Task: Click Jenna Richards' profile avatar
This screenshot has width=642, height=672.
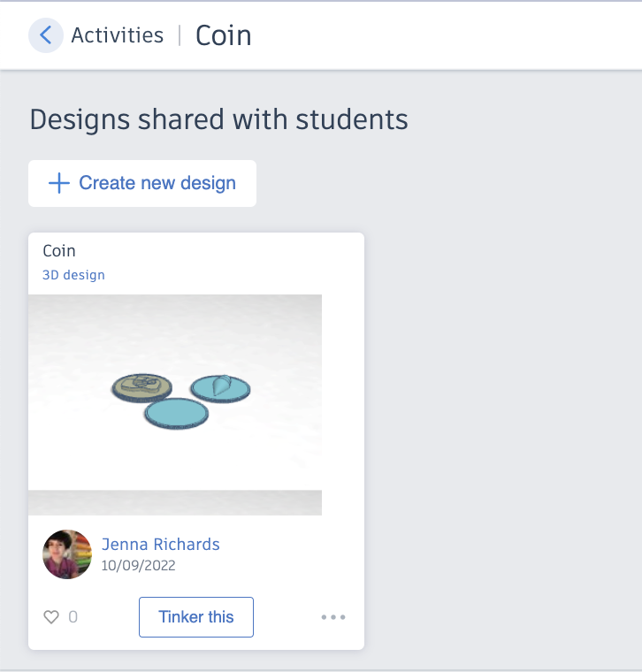Action: [67, 554]
